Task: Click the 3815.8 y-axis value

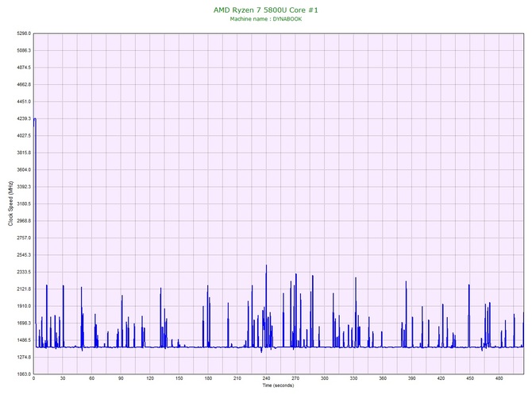Action: click(24, 153)
